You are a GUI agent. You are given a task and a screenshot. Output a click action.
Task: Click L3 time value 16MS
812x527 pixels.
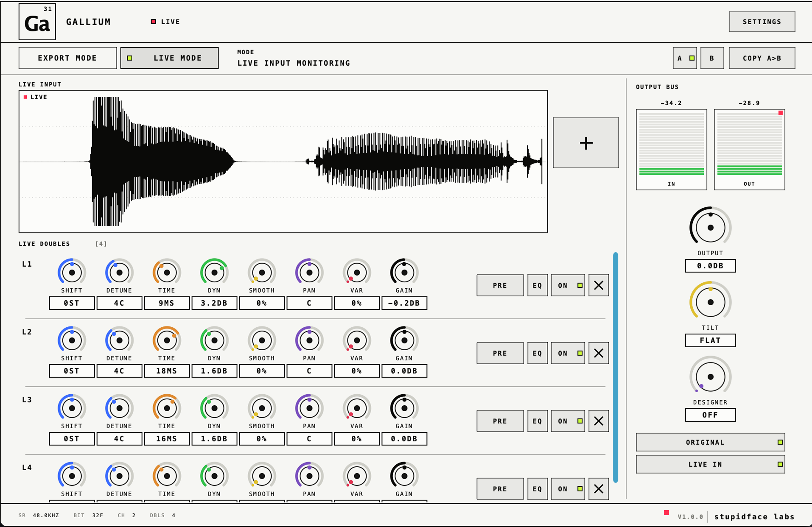pos(167,439)
